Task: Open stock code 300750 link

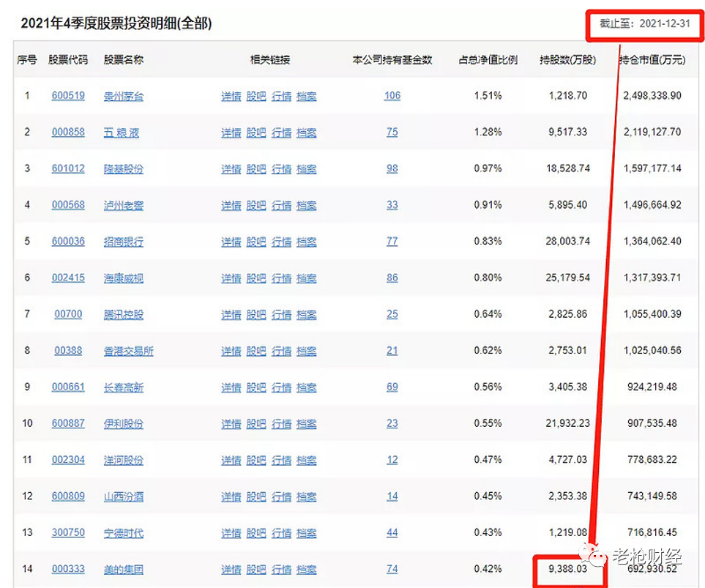Action: [x=68, y=533]
